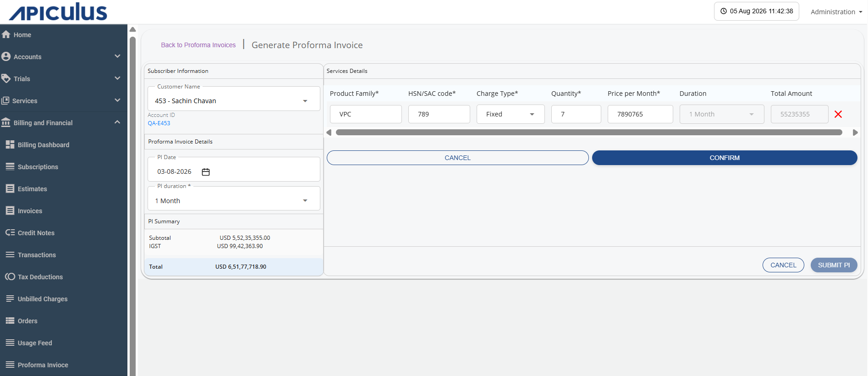Open Billing Dashboard menu item
868x376 pixels.
pyautogui.click(x=44, y=145)
